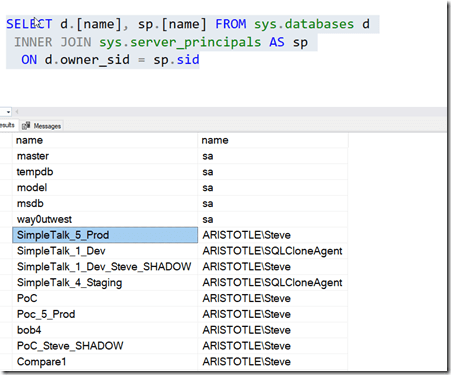Select the 'Poc_5_Prod' cell
Screen dimensions: 451x375
[x=105, y=314]
